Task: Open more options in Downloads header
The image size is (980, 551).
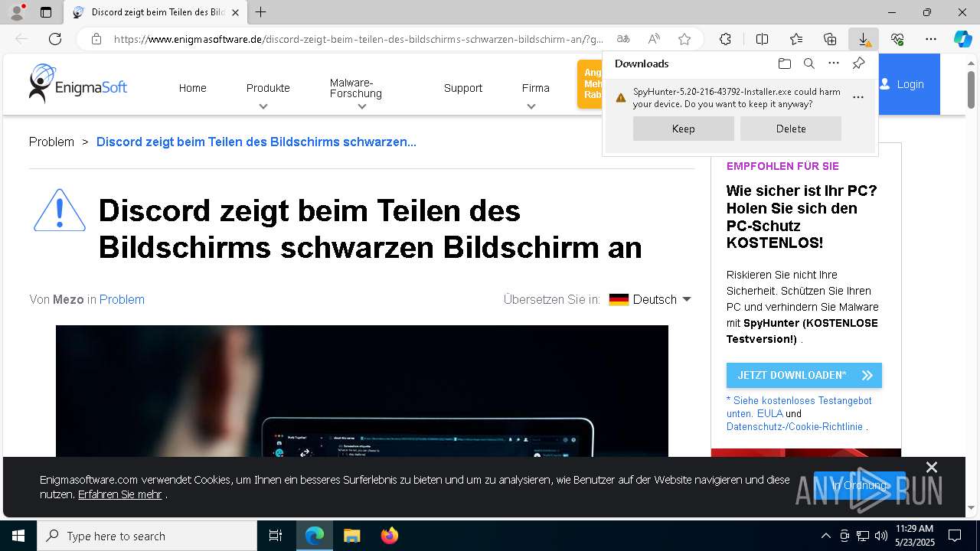Action: (x=834, y=64)
